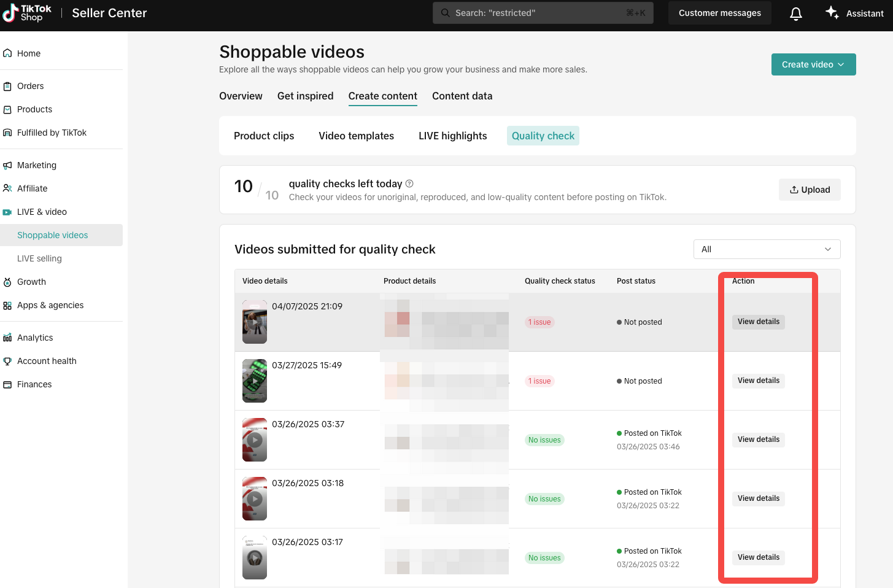Open Orders from the sidebar icon
Image resolution: width=893 pixels, height=588 pixels.
(x=7, y=86)
